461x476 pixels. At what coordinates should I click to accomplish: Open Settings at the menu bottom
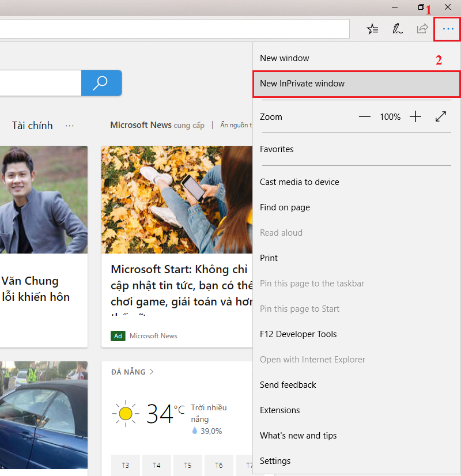(275, 461)
